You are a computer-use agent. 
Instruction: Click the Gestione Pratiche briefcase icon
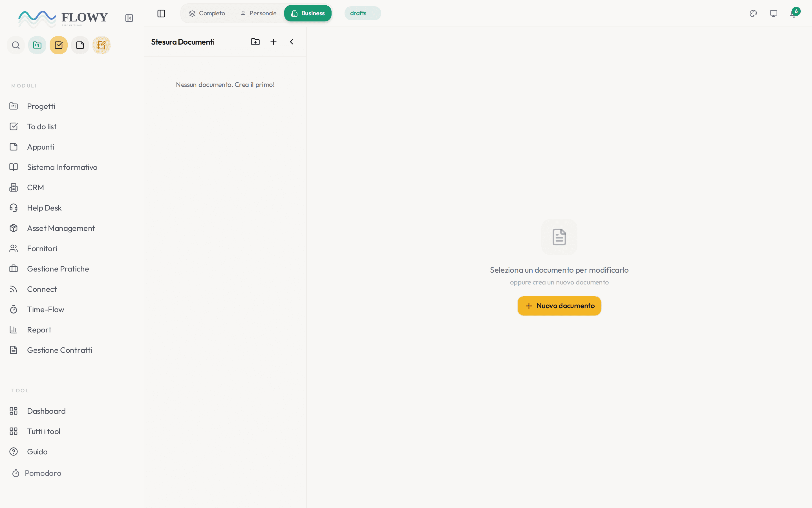coord(14,269)
